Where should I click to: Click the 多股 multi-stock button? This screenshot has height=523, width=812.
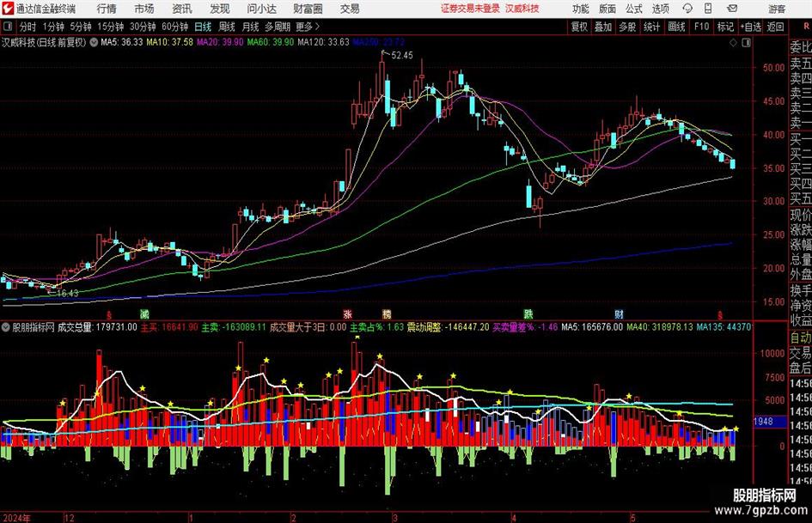(x=627, y=27)
